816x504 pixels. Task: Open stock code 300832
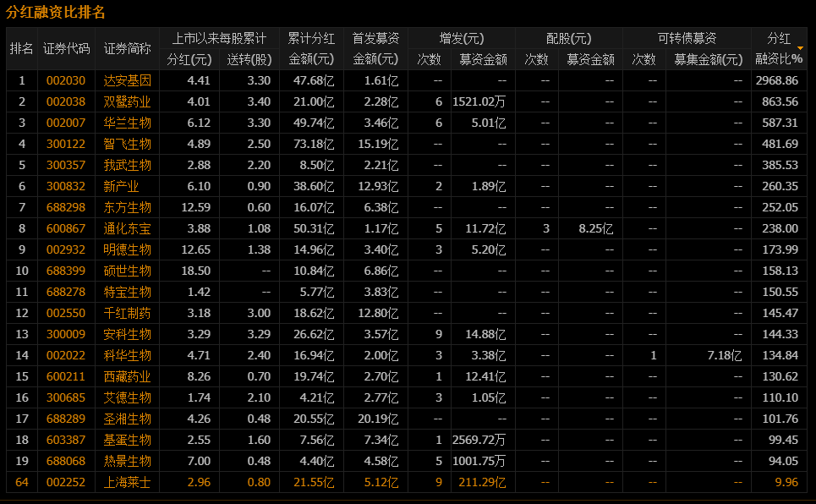click(66, 186)
